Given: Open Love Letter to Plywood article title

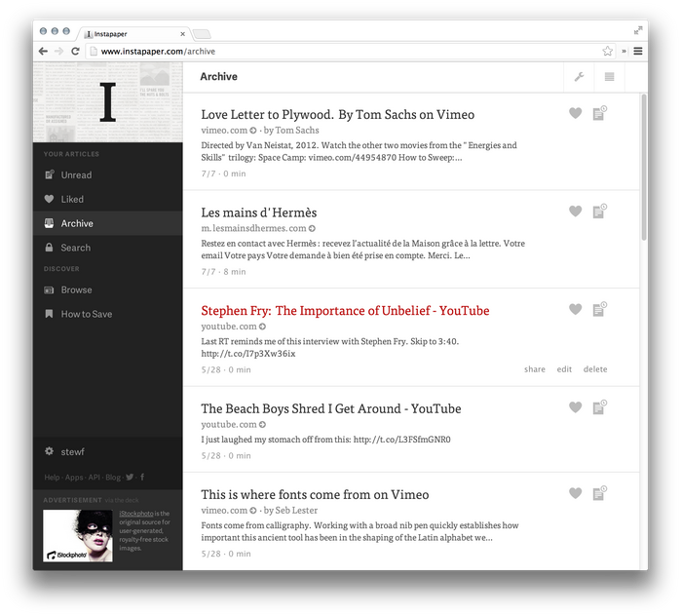Looking at the screenshot, I should (337, 115).
